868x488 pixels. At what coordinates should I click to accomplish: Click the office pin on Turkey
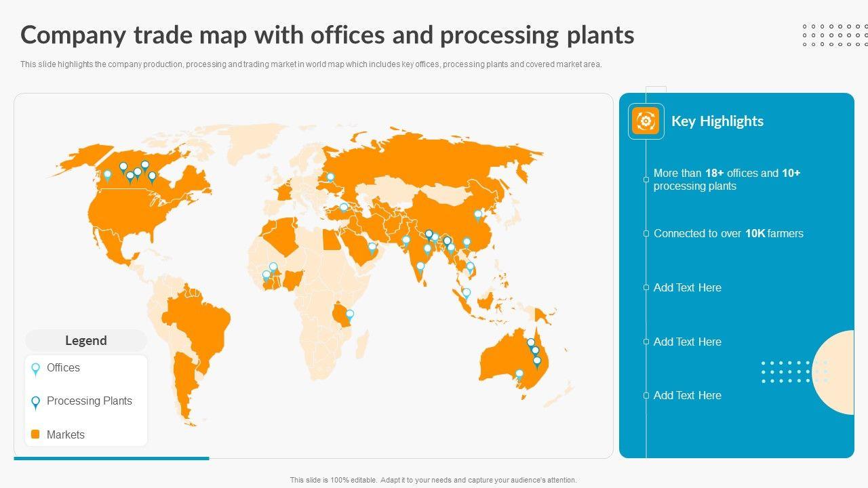(x=344, y=208)
